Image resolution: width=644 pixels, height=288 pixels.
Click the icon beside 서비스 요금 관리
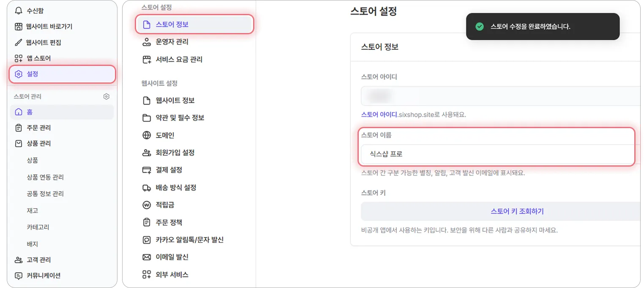pyautogui.click(x=147, y=60)
